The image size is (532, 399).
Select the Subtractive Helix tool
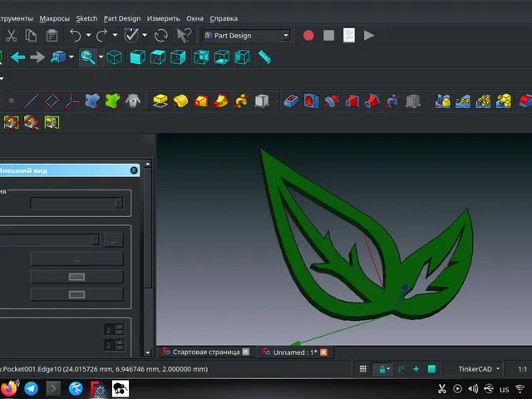coord(392,101)
